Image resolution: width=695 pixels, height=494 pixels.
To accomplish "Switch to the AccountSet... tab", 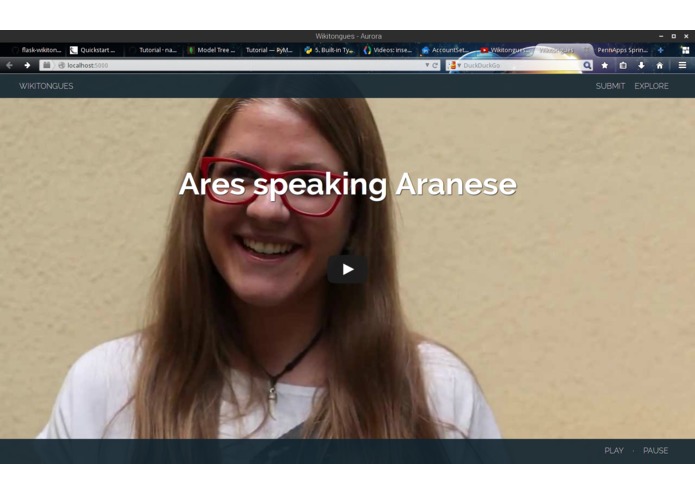I will [x=445, y=50].
